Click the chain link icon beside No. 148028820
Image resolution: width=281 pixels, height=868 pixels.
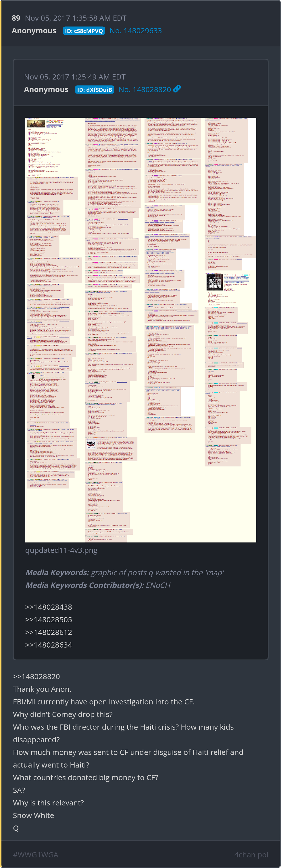tap(177, 89)
